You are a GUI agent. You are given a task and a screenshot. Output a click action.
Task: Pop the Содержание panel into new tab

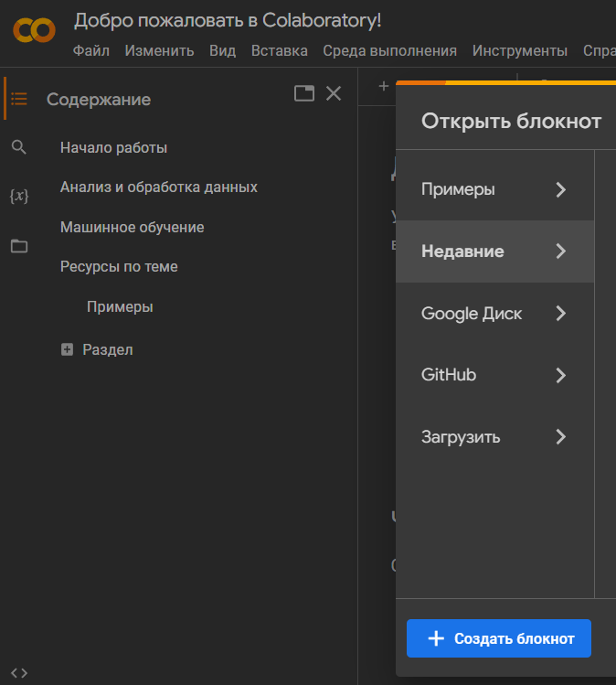coord(303,93)
